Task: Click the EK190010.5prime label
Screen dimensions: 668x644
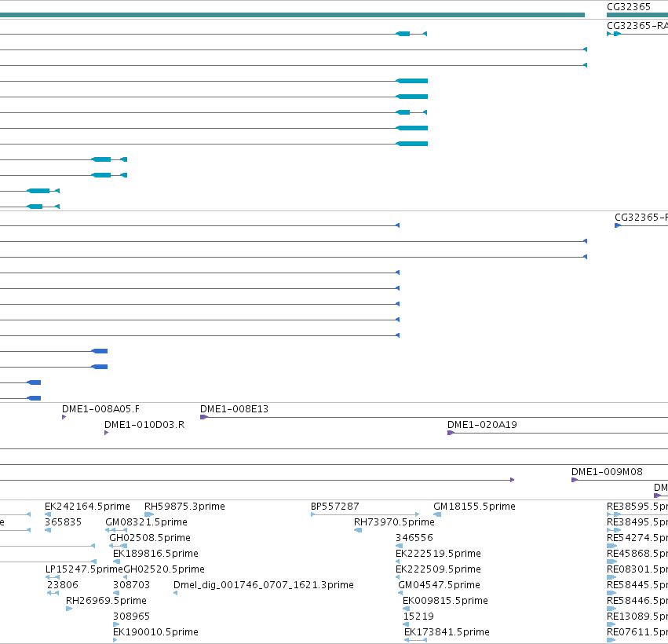Action: pos(155,632)
